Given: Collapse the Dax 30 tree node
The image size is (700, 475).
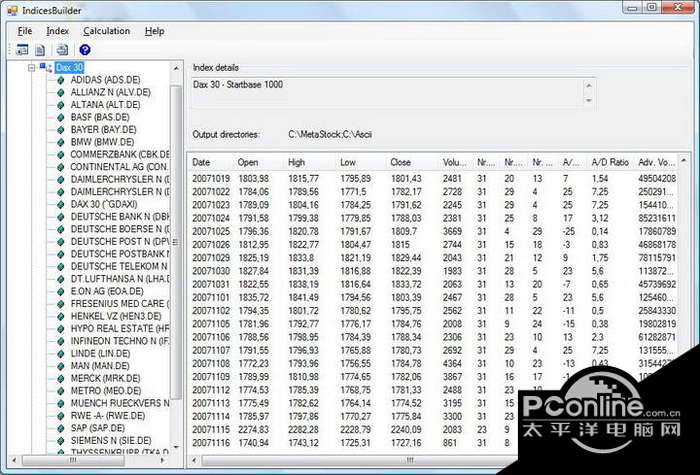Looking at the screenshot, I should [x=31, y=68].
